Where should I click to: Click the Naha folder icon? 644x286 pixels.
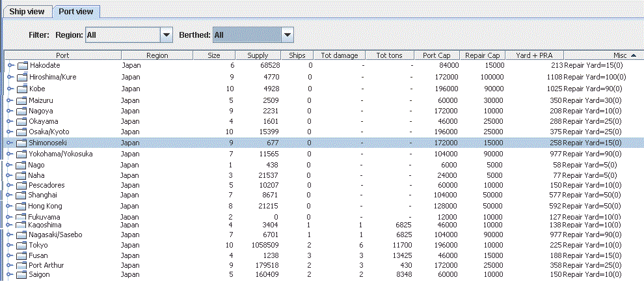(21, 175)
